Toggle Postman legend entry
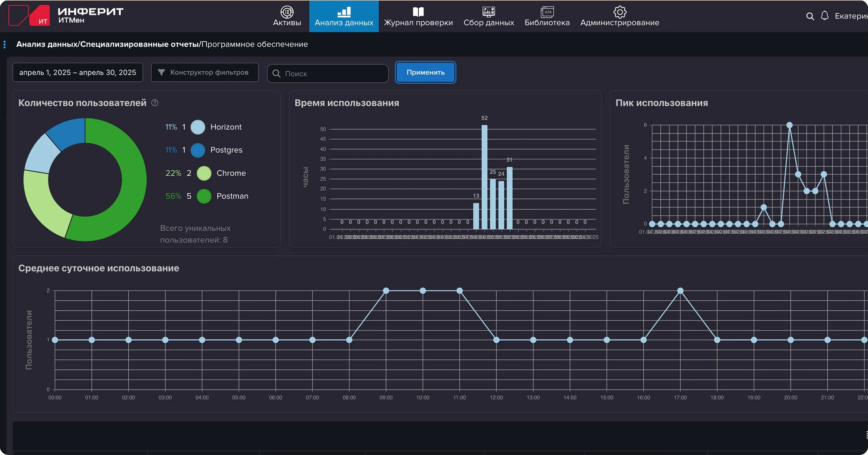Image resolution: width=868 pixels, height=455 pixels. pos(232,196)
